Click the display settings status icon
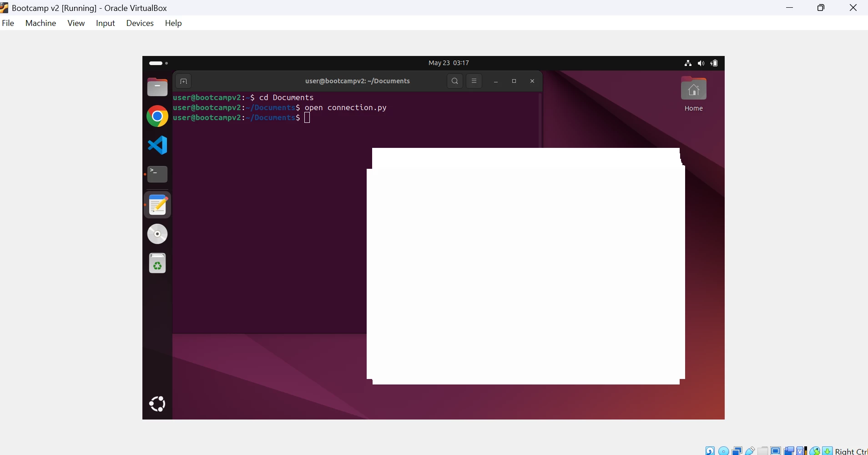 pyautogui.click(x=776, y=450)
